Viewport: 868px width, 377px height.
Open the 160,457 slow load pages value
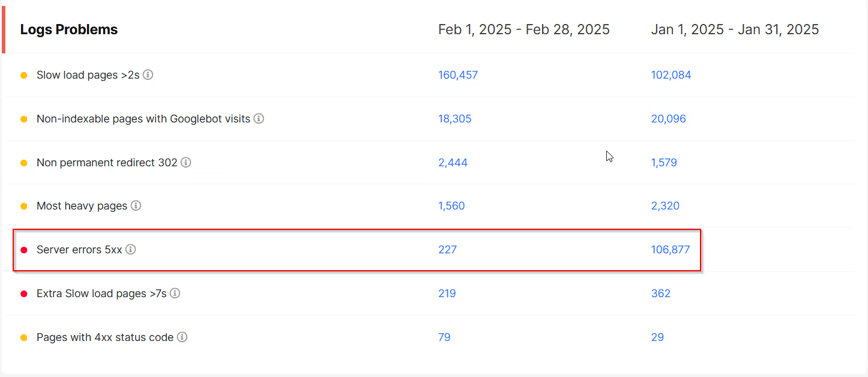pyautogui.click(x=458, y=75)
